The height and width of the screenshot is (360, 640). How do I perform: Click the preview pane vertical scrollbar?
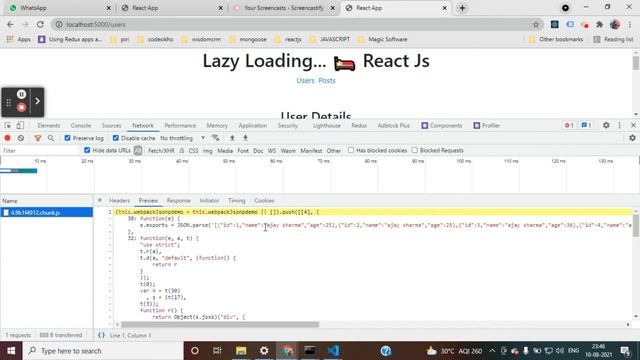tap(636, 225)
